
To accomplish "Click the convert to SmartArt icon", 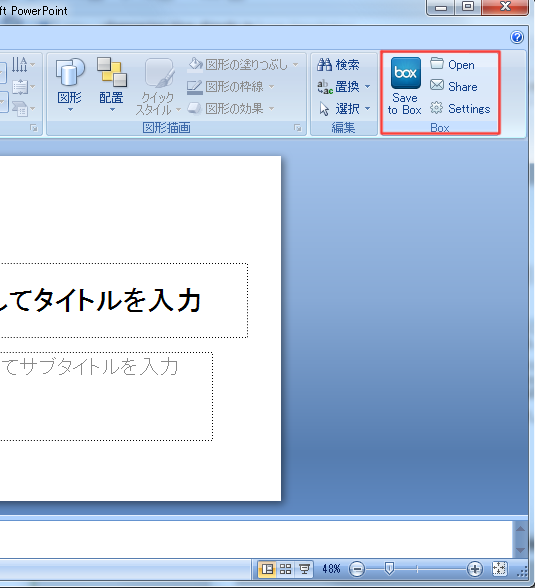I will 19,109.
